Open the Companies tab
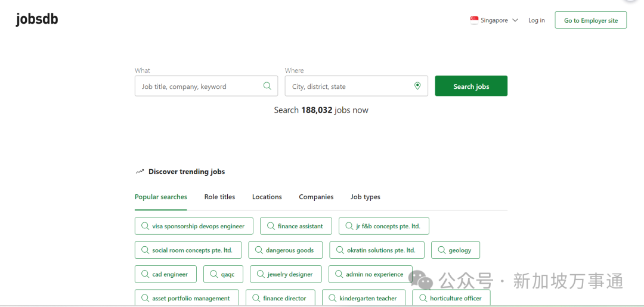 pos(316,197)
